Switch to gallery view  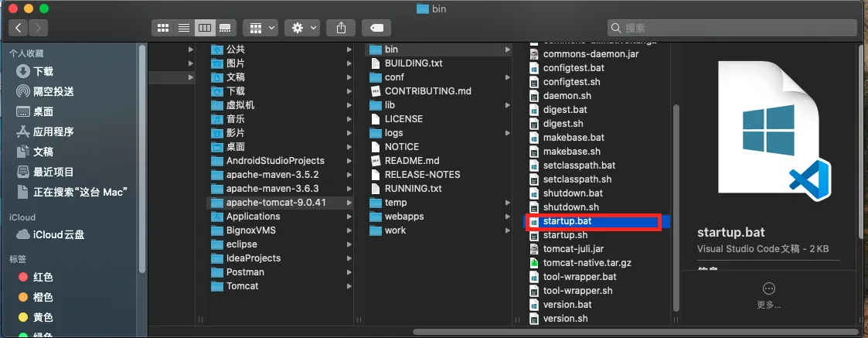pos(226,28)
